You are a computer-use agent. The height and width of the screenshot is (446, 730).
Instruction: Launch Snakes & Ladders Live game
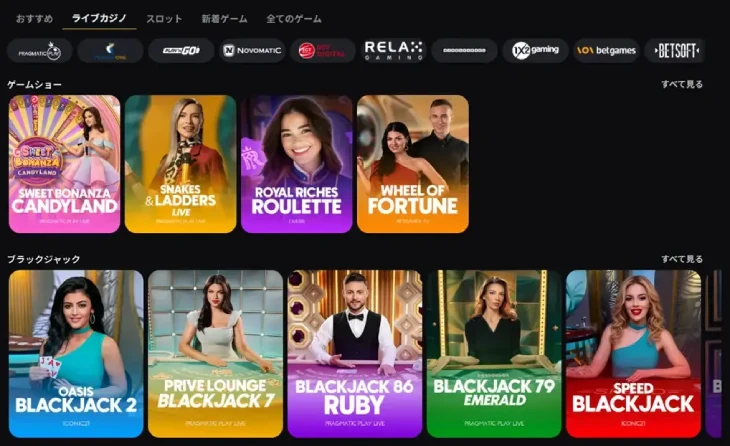pos(181,164)
